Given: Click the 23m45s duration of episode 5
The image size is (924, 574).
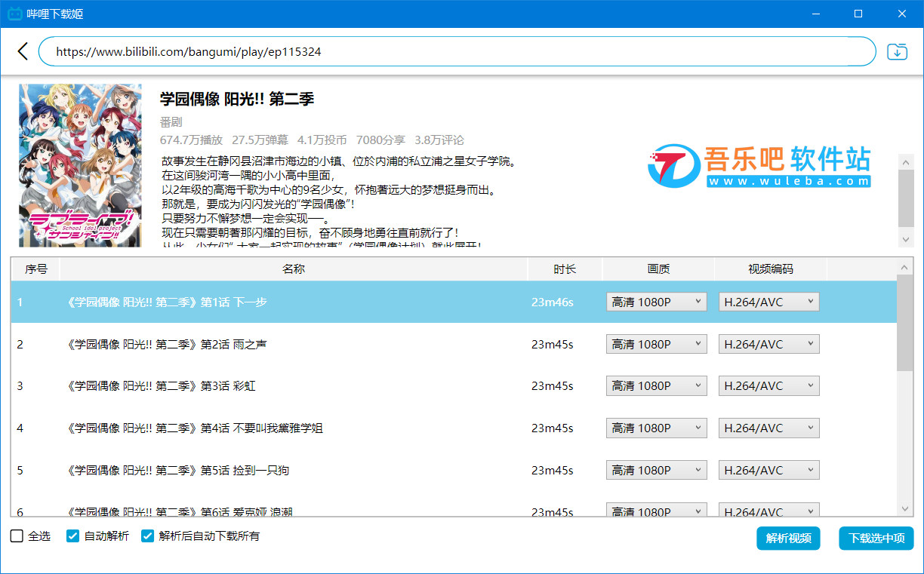Looking at the screenshot, I should [553, 470].
